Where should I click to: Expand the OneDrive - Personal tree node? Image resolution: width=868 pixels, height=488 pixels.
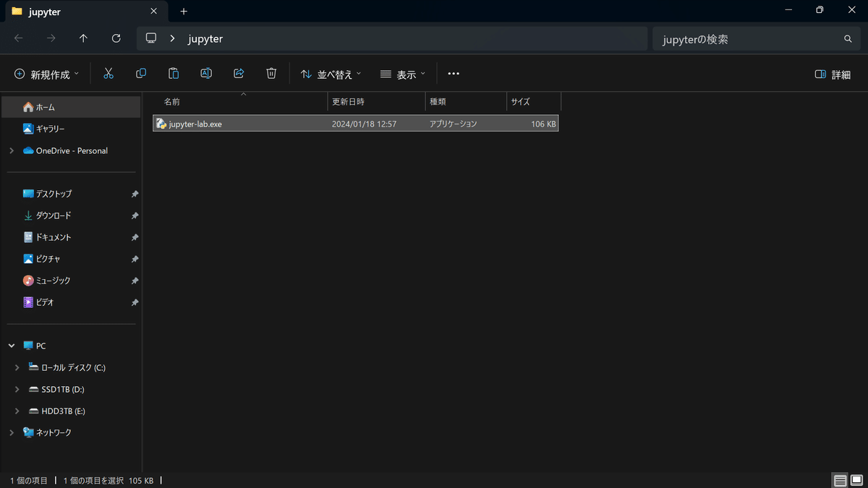click(x=12, y=150)
